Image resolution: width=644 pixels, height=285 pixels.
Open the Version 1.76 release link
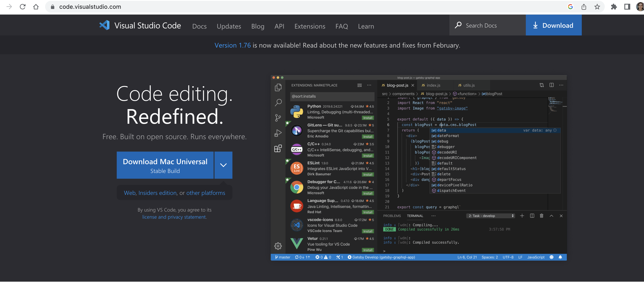coord(232,45)
